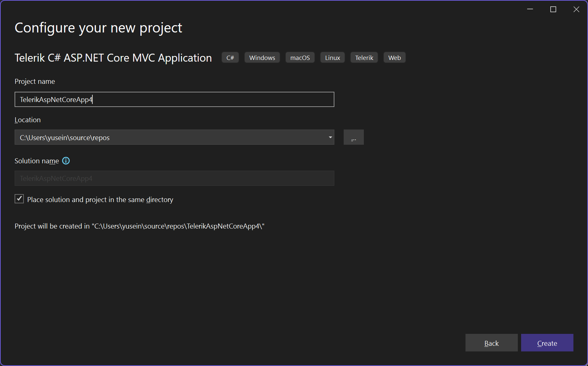Click the "Project will be created in" path text
The height and width of the screenshot is (366, 588).
coord(139,226)
